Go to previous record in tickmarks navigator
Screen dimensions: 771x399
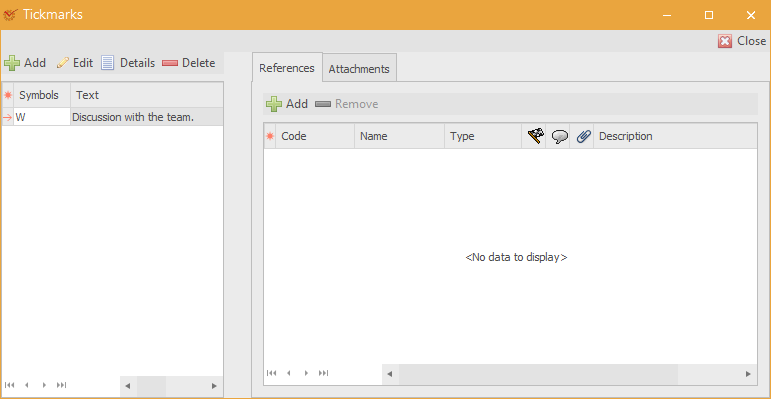(27, 385)
